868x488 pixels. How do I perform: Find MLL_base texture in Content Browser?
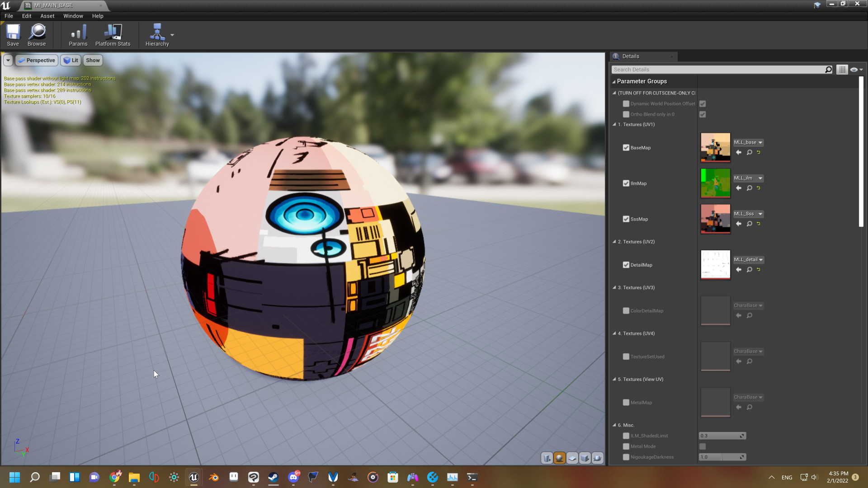coord(749,152)
